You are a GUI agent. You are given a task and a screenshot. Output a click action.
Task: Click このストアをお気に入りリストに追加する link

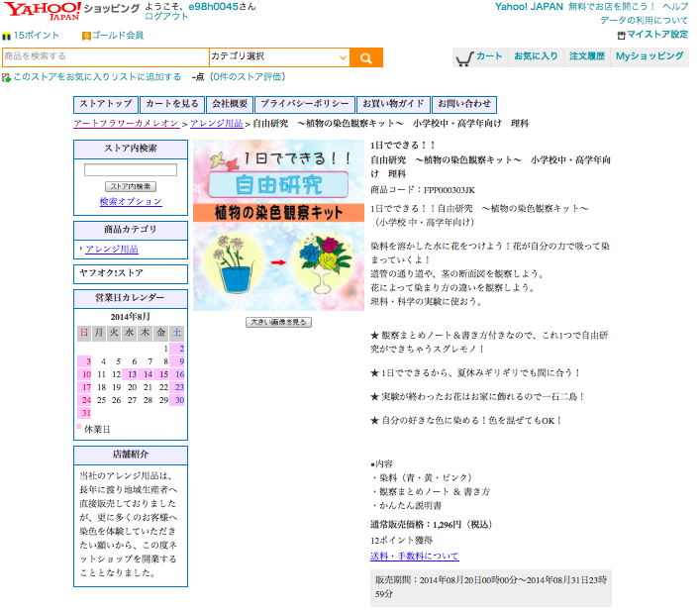coord(97,77)
